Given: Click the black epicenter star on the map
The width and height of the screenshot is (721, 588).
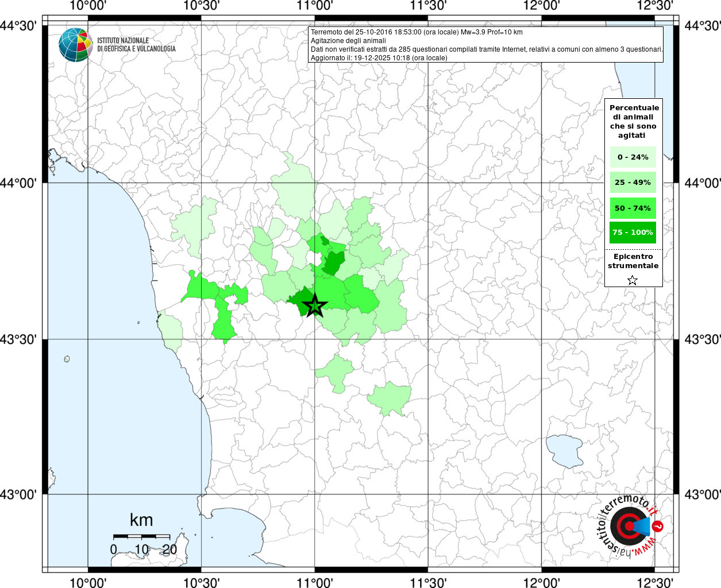Looking at the screenshot, I should [314, 305].
